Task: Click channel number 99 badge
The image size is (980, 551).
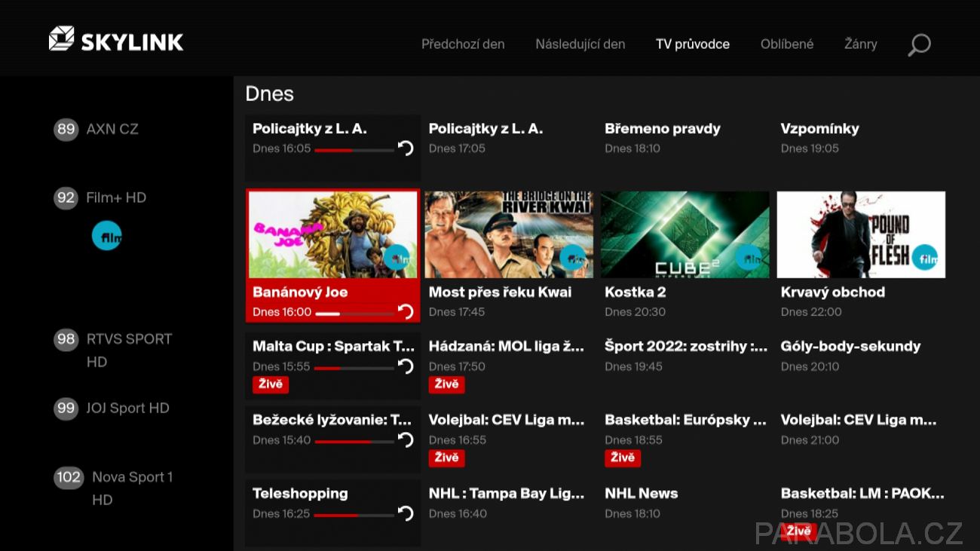Action: click(66, 408)
